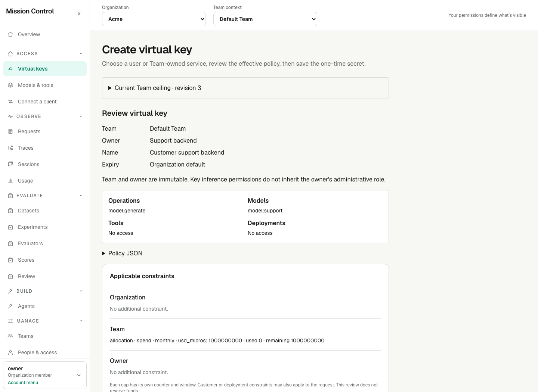Screen dimensions: 538x392
Task: Open the Organization dropdown showing Acme
Action: tap(154, 19)
